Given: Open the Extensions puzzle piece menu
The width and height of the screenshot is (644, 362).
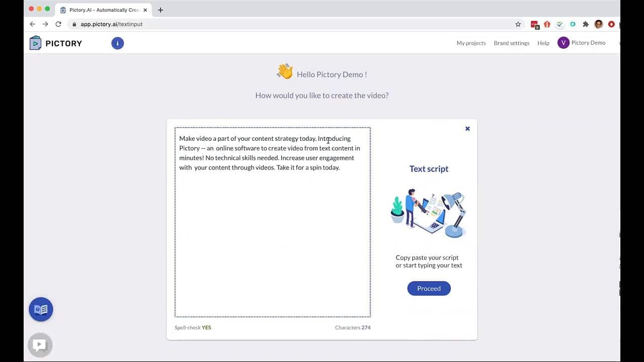Looking at the screenshot, I should click(x=586, y=24).
